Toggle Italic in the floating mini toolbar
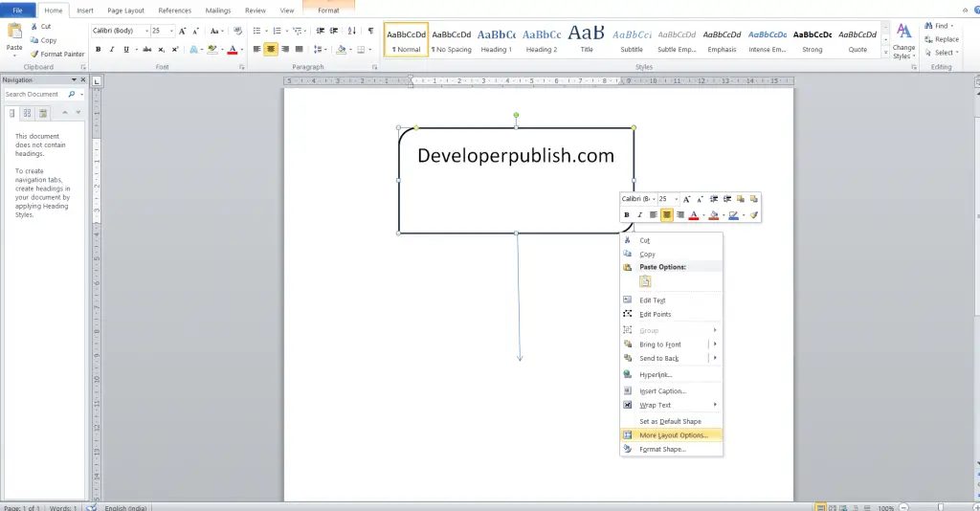The width and height of the screenshot is (980, 511). (639, 215)
